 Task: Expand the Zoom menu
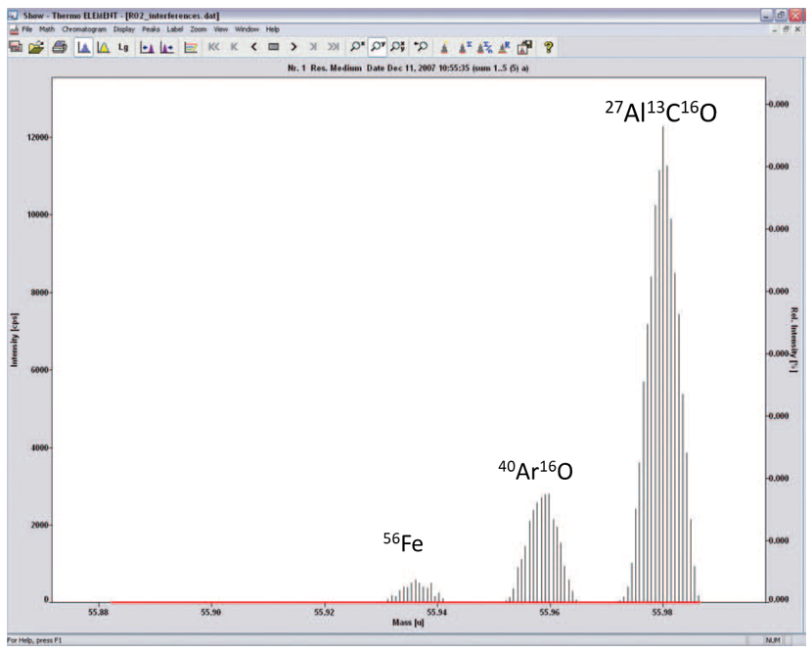point(198,29)
